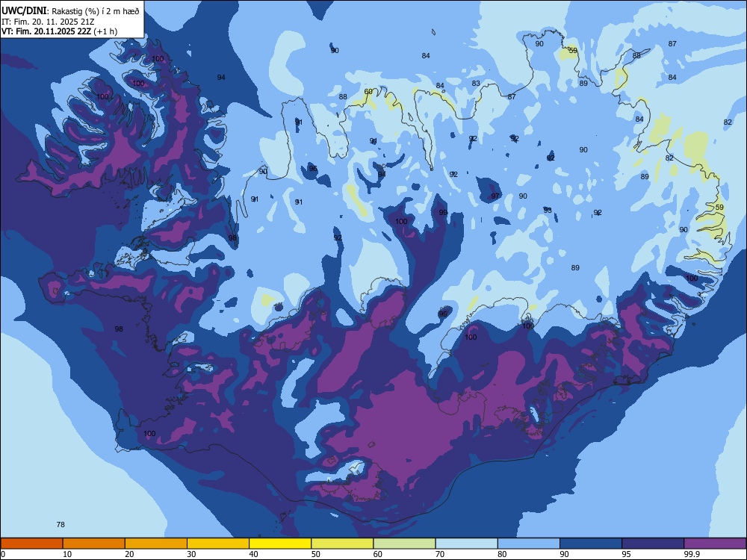This screenshot has height=560, width=747.
Task: Click the legend tick label "10"
Action: [x=67, y=554]
